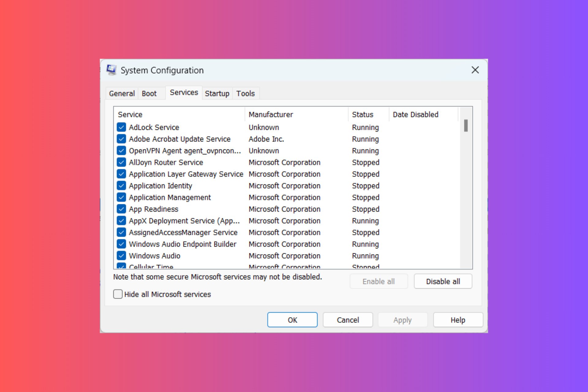Close the System Configuration window
588x392 pixels.
(x=475, y=70)
